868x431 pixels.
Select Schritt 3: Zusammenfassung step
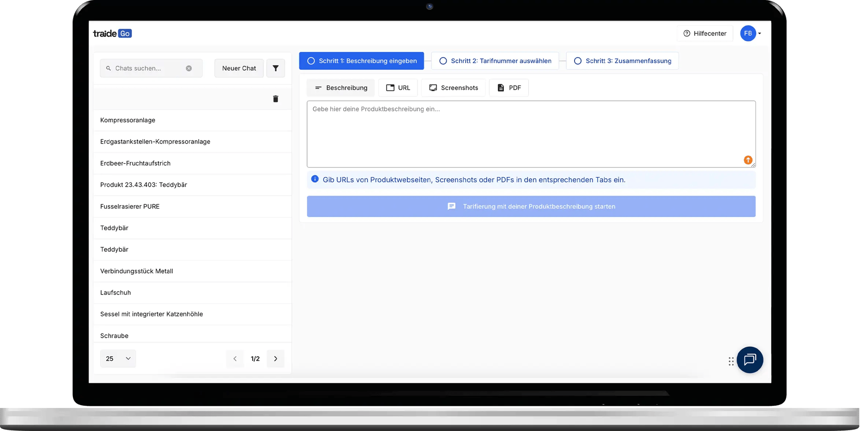click(622, 61)
